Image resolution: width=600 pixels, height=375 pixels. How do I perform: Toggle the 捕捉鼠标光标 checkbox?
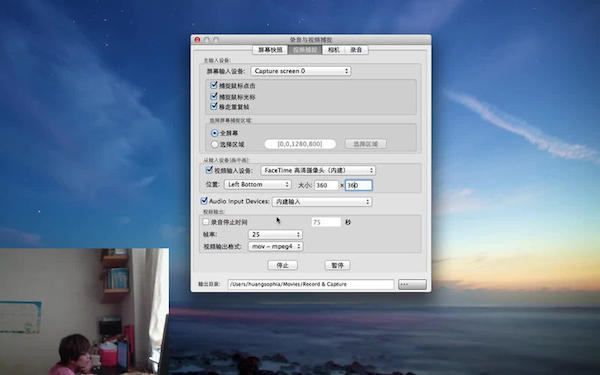[214, 96]
